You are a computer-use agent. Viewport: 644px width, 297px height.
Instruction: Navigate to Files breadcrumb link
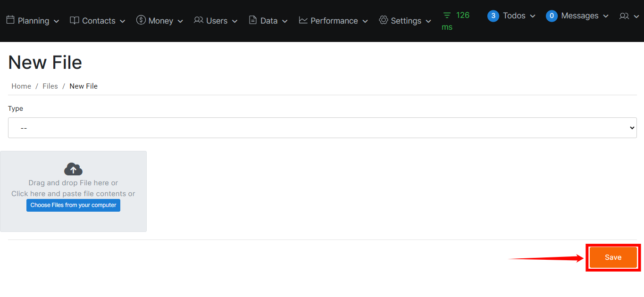50,86
